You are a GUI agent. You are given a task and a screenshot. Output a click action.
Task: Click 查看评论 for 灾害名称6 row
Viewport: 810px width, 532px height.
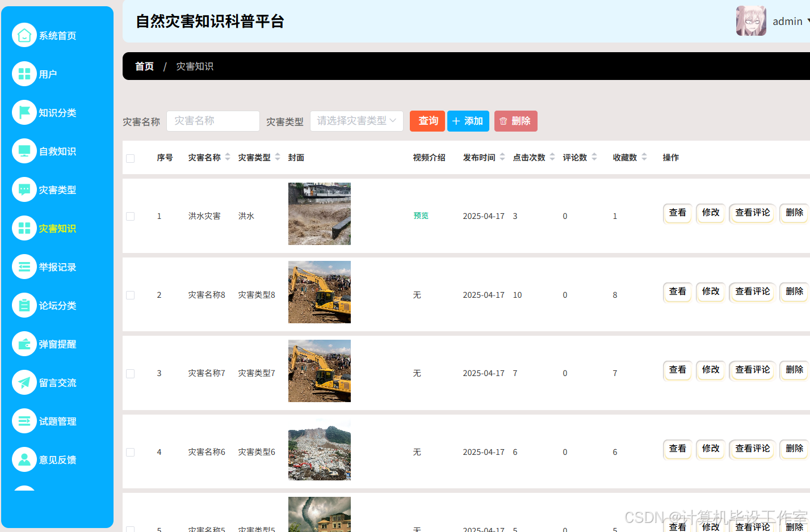[753, 449]
